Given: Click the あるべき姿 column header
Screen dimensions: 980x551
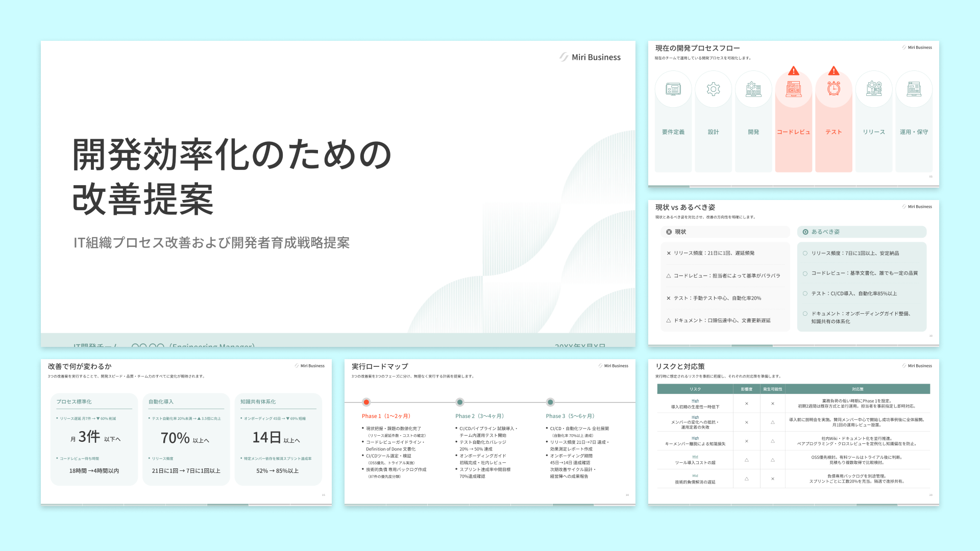Looking at the screenshot, I should point(862,232).
